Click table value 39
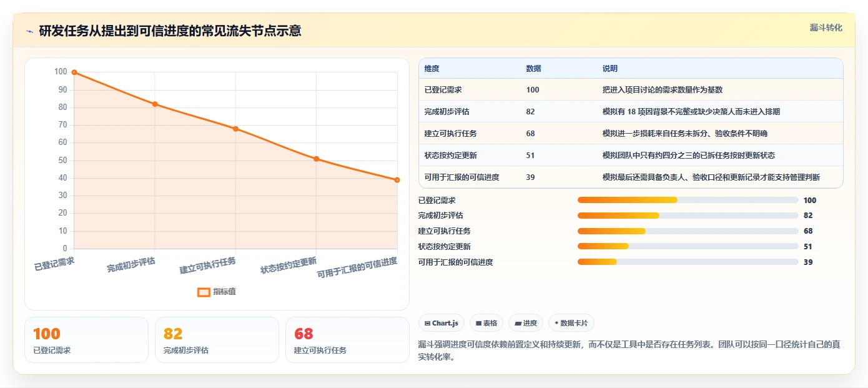Viewport: 868px width, 388px height. (530, 177)
